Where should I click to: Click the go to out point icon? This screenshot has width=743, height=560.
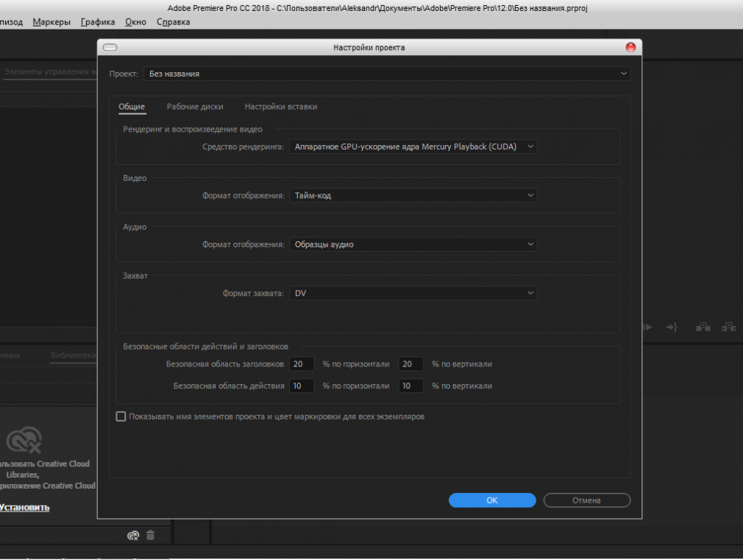(672, 327)
